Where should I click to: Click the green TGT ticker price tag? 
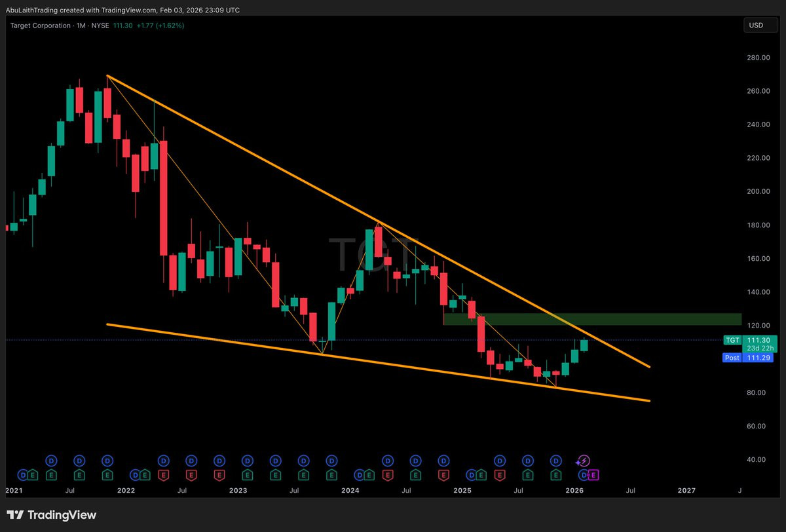tap(732, 340)
